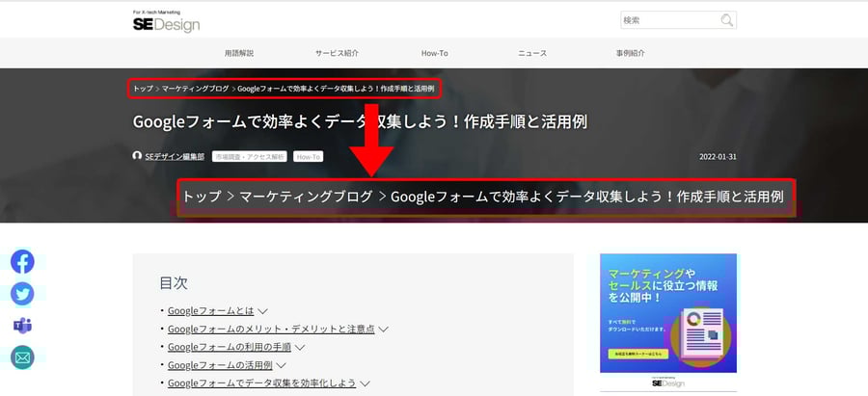868x396 pixels.
Task: Click the author avatar icon beside SEデザイン編集部
Action: [137, 156]
